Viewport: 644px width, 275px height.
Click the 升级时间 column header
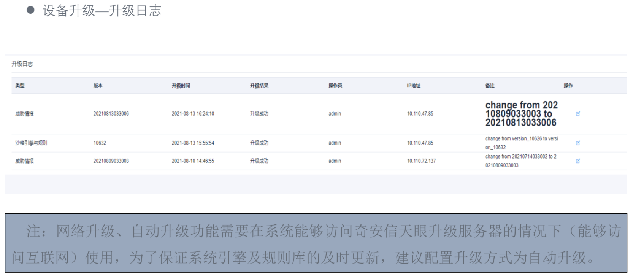[181, 86]
